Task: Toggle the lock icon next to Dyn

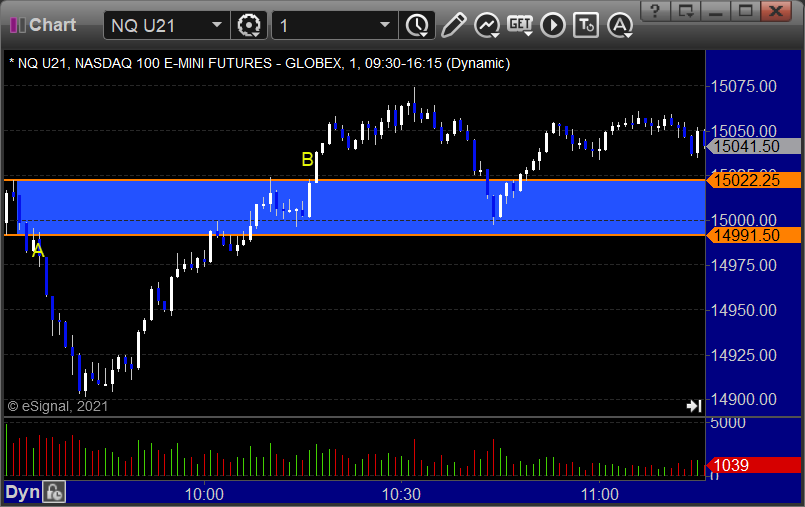Action: (x=54, y=493)
